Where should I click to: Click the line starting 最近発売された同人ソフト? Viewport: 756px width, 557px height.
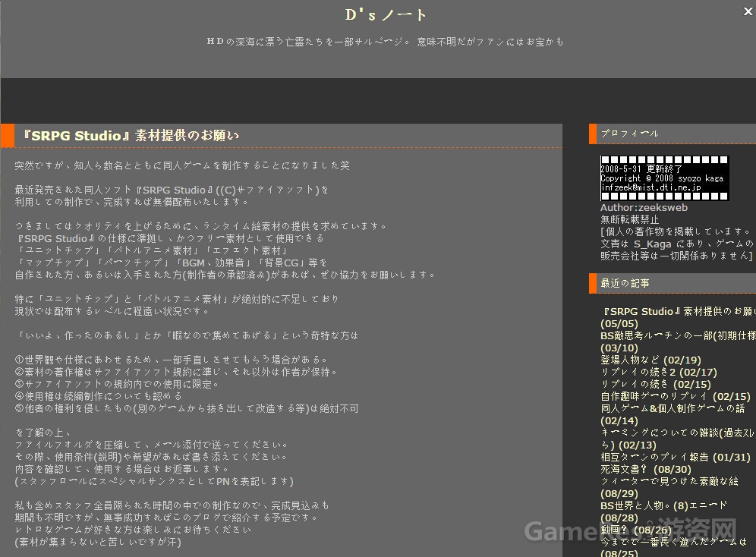click(171, 190)
